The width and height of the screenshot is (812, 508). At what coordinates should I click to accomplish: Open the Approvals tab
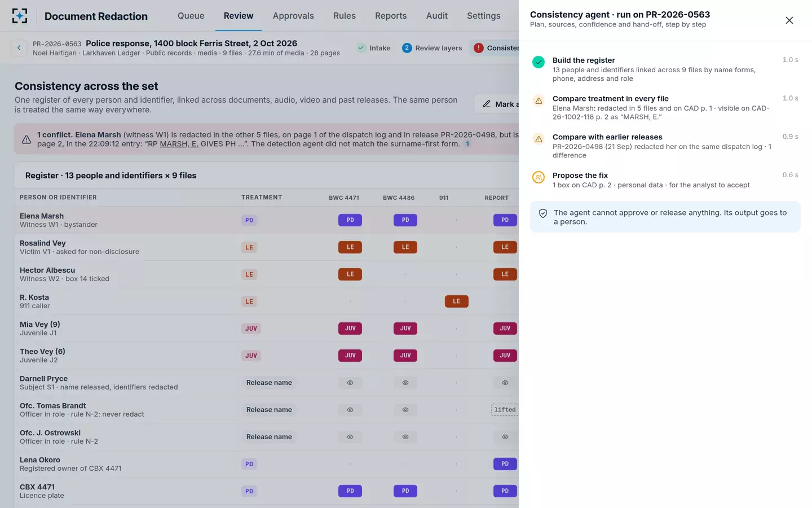(x=293, y=16)
